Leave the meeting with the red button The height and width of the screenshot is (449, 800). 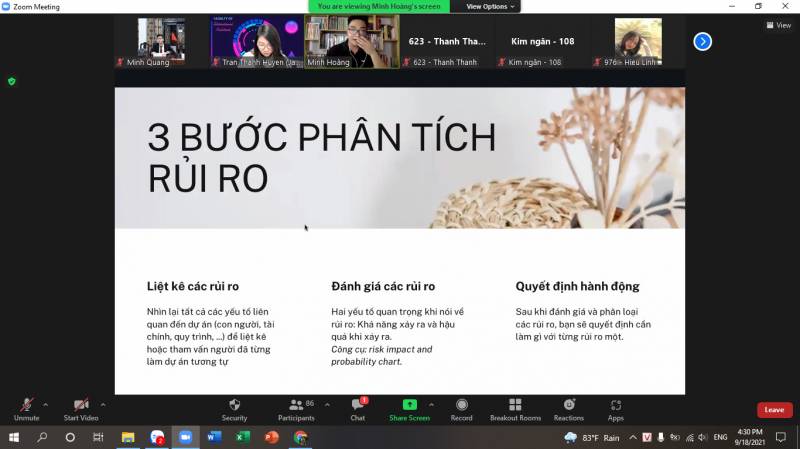pos(774,410)
